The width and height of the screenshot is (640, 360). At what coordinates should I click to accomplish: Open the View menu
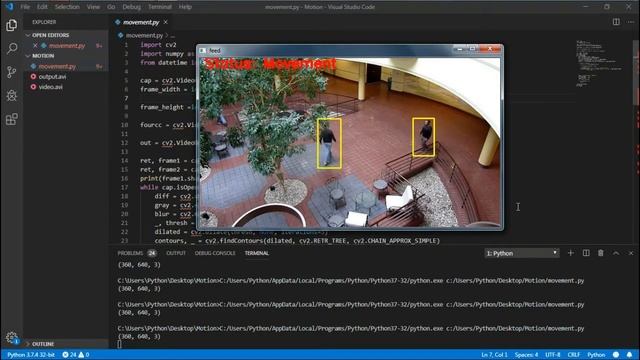click(x=93, y=7)
